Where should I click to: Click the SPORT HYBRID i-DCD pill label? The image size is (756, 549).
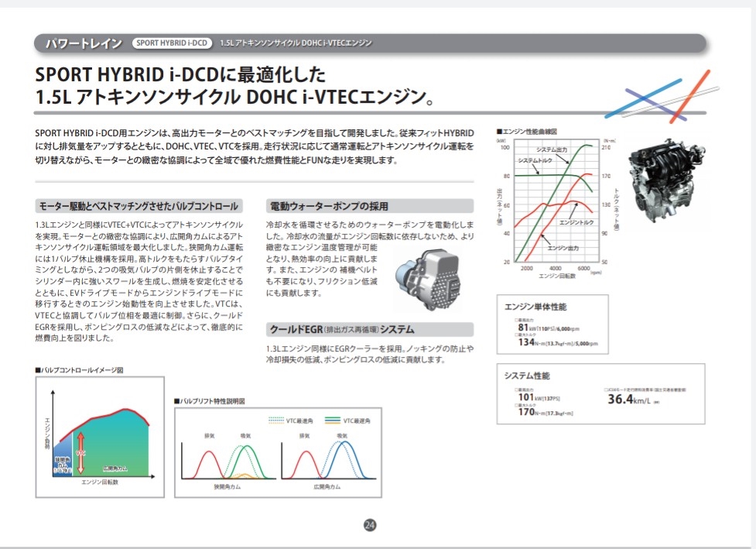click(172, 43)
